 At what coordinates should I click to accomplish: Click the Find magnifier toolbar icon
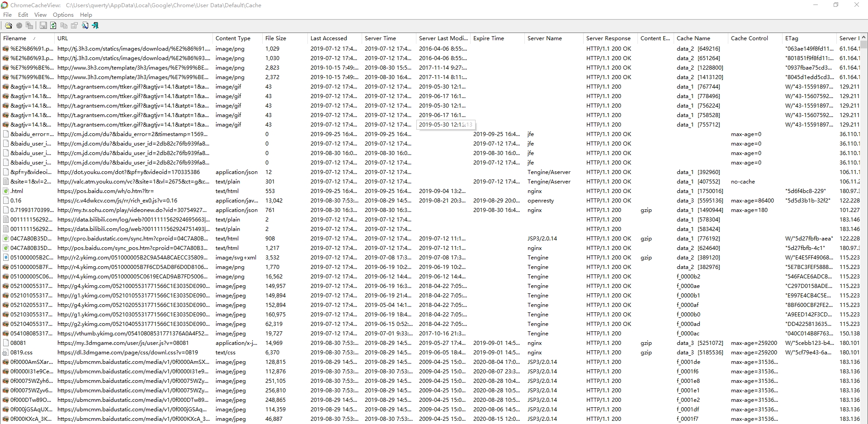[x=85, y=26]
